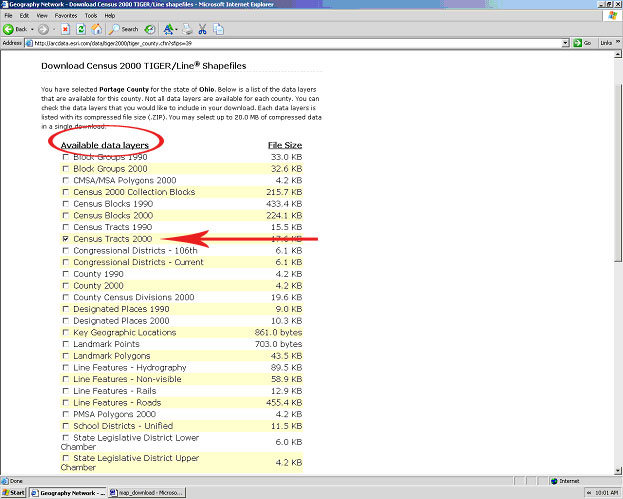
Task: Print the page with the printer icon
Action: [x=187, y=29]
